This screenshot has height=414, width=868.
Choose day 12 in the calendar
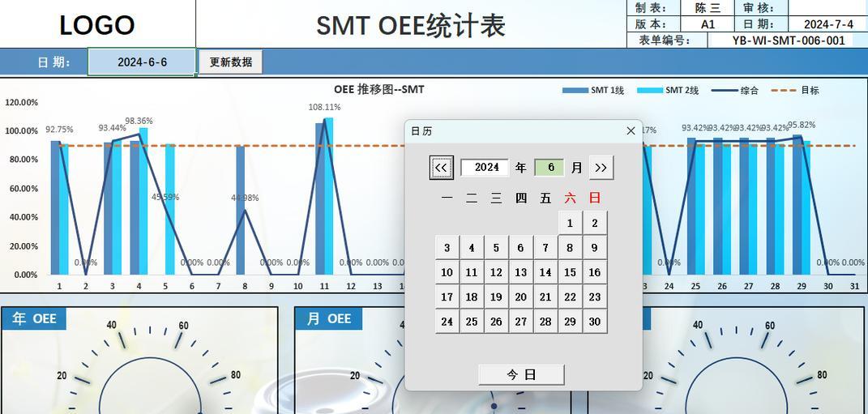[x=497, y=272]
